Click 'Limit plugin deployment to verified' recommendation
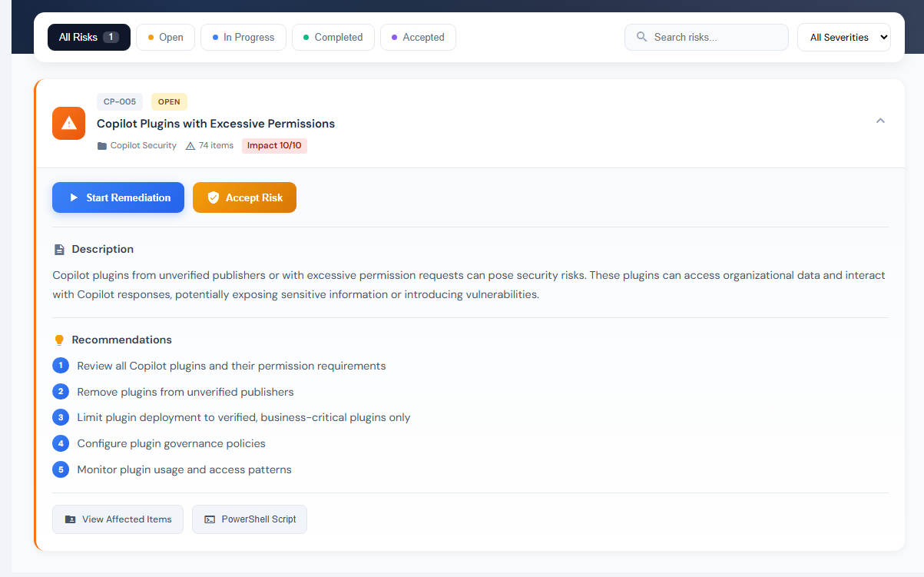924x577 pixels. [243, 417]
